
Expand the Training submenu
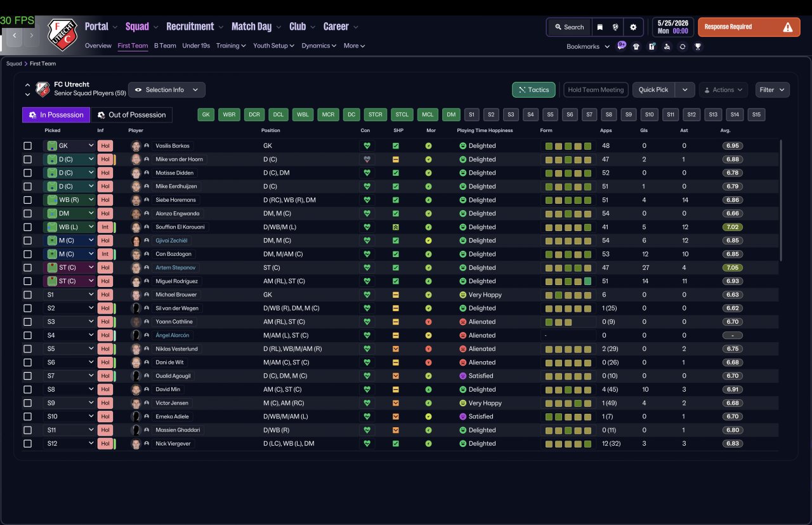pos(231,46)
